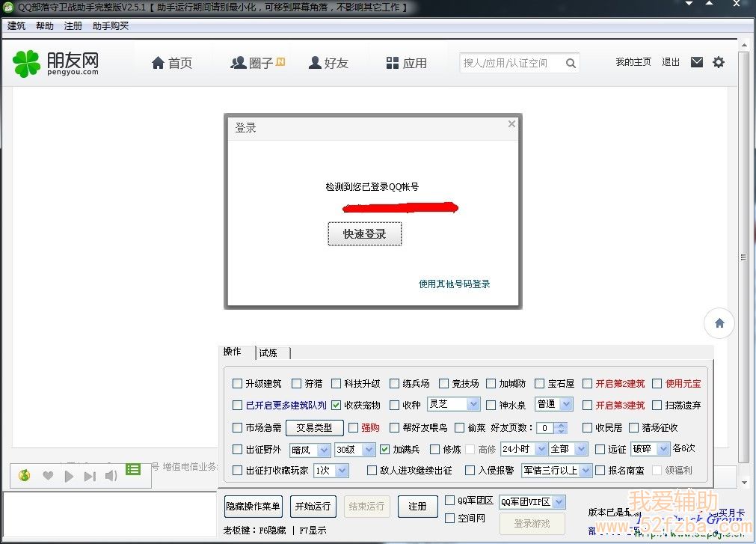
Task: Open settings gear icon in header
Action: (x=719, y=62)
